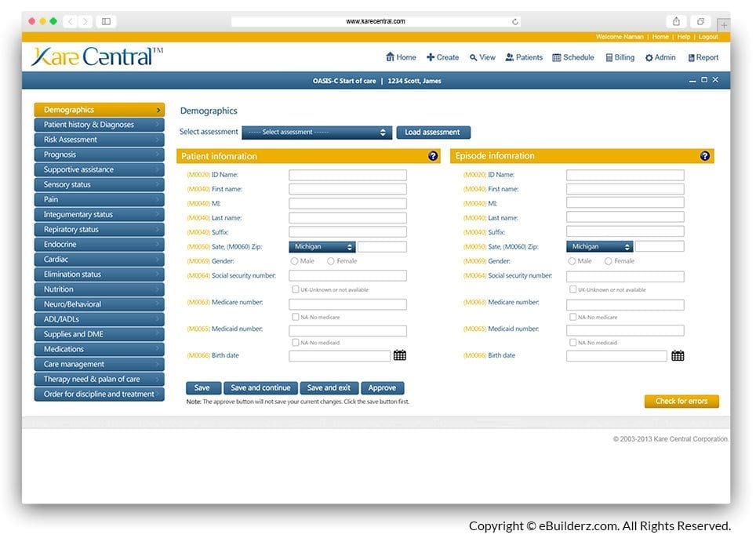Click the Help link in top bar
The height and width of the screenshot is (549, 756).
point(683,37)
